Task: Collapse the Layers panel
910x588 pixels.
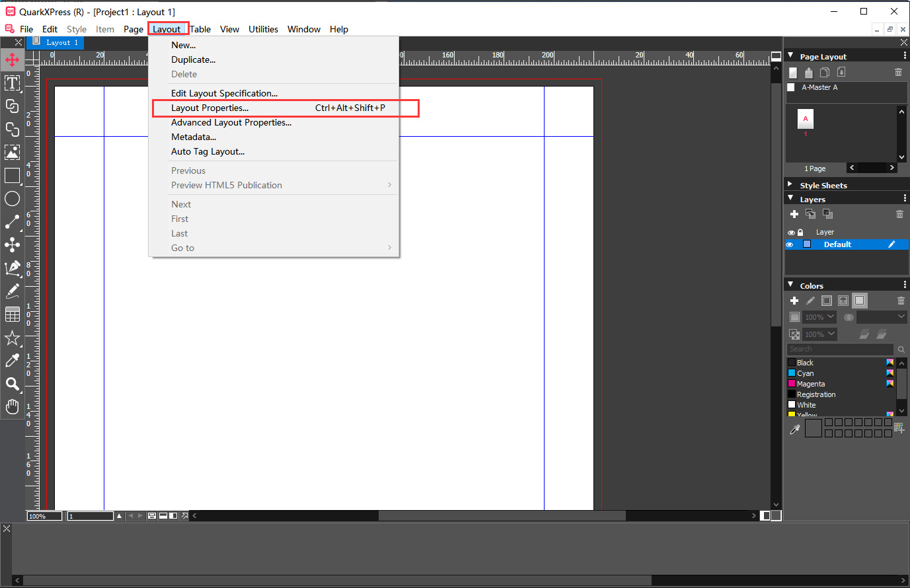Action: (790, 198)
